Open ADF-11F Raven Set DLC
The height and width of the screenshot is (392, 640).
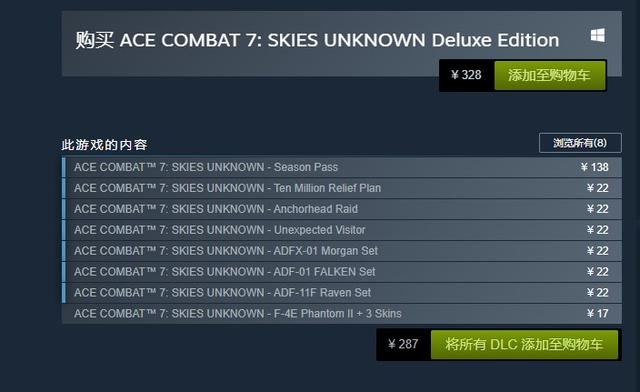pyautogui.click(x=342, y=293)
